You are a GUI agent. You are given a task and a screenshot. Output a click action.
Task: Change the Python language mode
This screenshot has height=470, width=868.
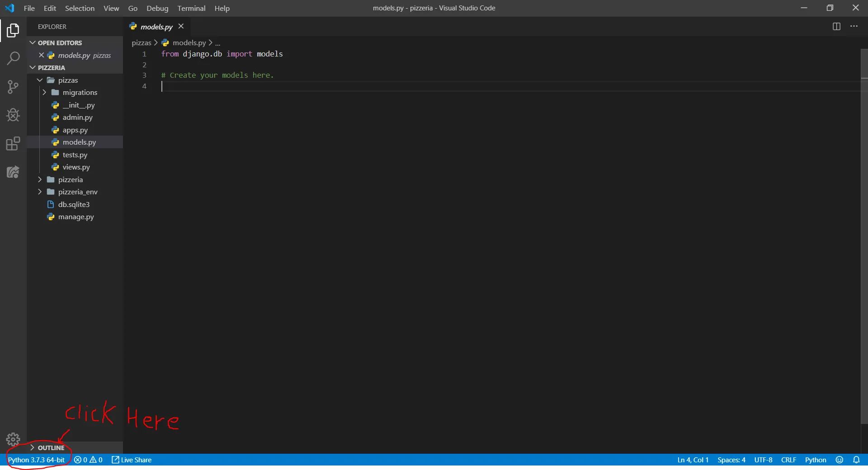[816, 460]
